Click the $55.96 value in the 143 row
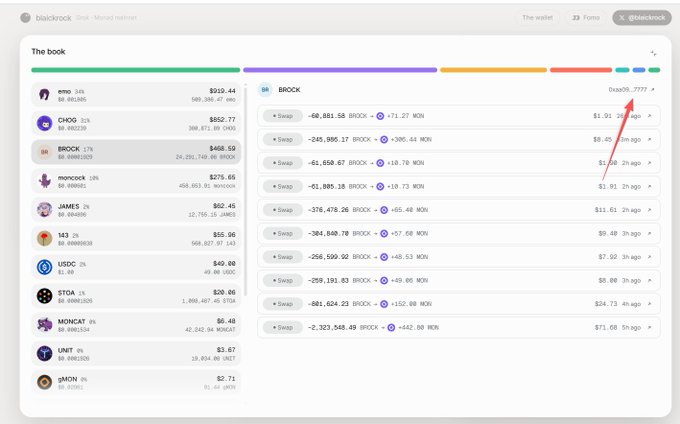The image size is (680, 424). tap(224, 235)
